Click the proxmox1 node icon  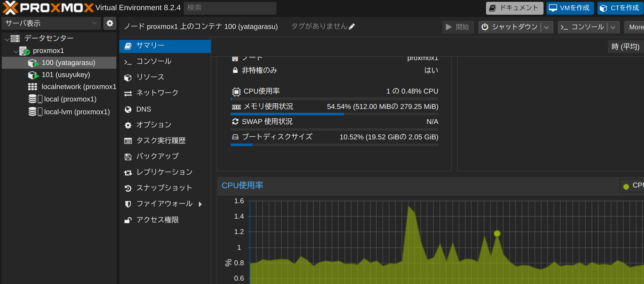coord(24,51)
